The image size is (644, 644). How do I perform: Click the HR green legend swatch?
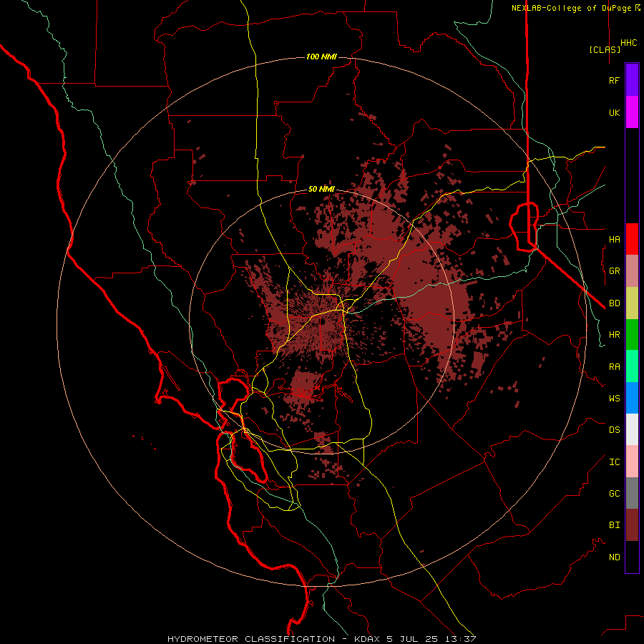point(632,335)
